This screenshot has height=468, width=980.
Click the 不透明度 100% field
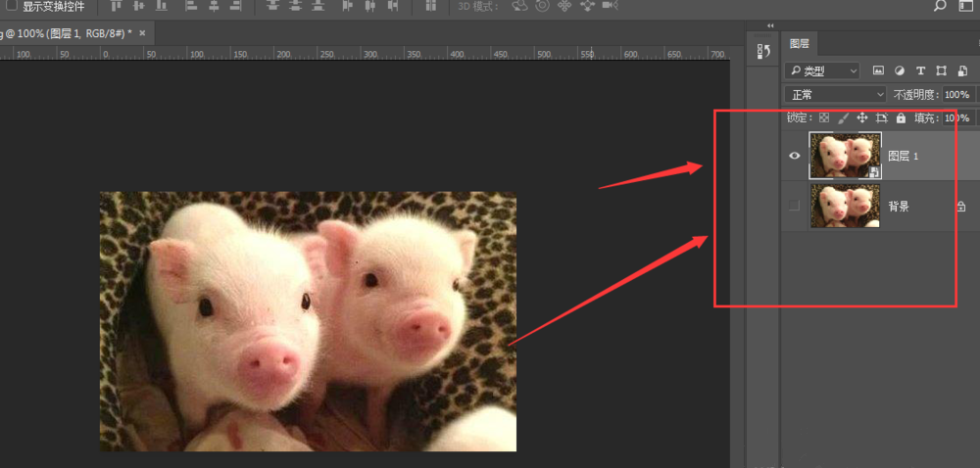coord(958,95)
